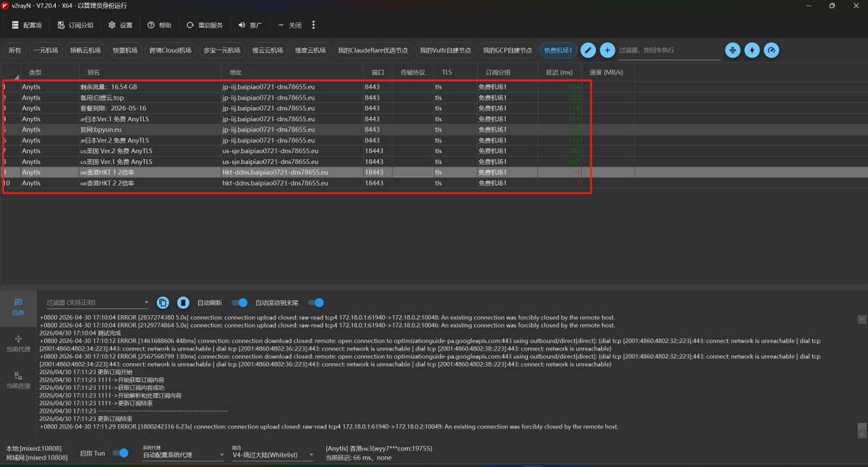
Task: Click the 推广 toolbar button
Action: coord(250,25)
